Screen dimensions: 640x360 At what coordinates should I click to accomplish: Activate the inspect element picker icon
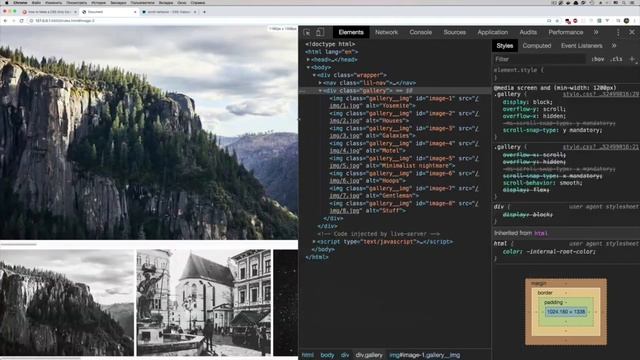pos(307,32)
